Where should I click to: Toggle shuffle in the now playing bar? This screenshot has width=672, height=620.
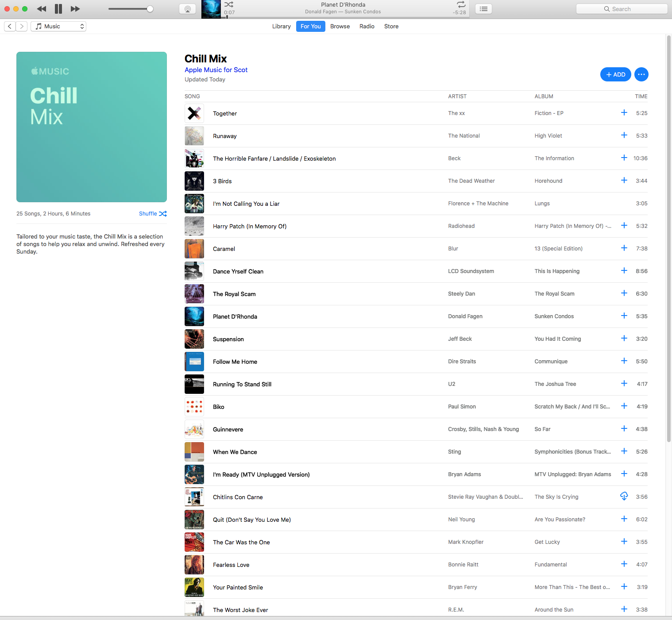click(x=229, y=4)
